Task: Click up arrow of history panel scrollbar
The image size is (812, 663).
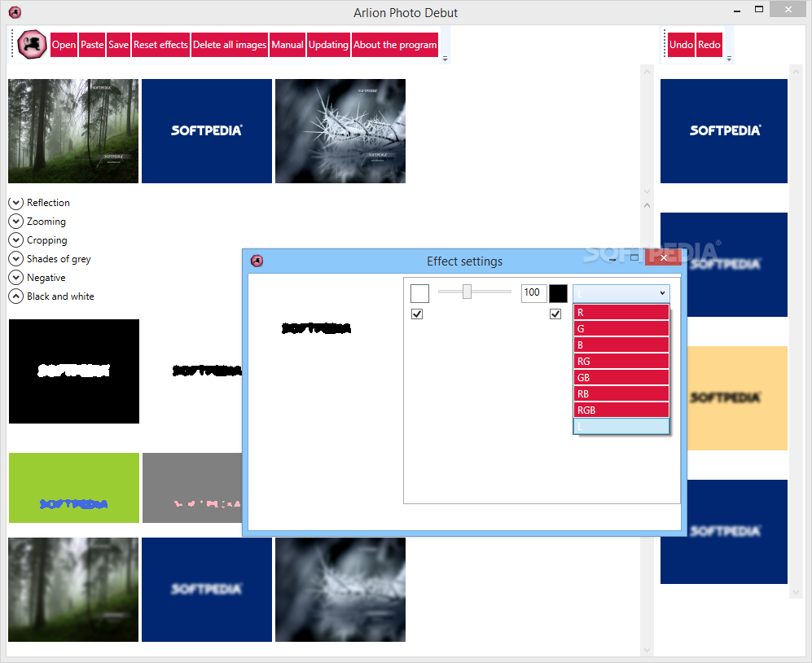Action: (x=796, y=72)
